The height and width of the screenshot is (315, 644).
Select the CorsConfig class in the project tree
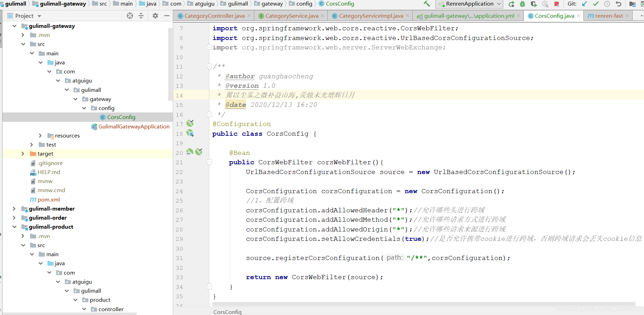[x=121, y=117]
